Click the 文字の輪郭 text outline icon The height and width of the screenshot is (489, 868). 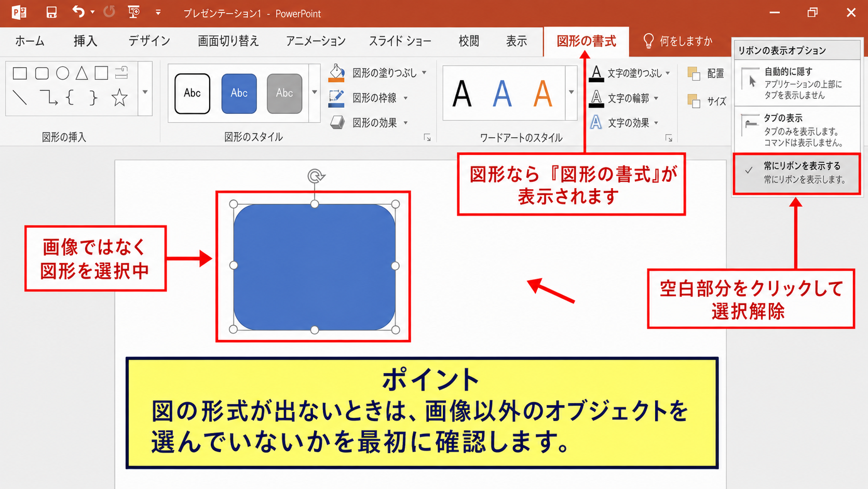596,98
